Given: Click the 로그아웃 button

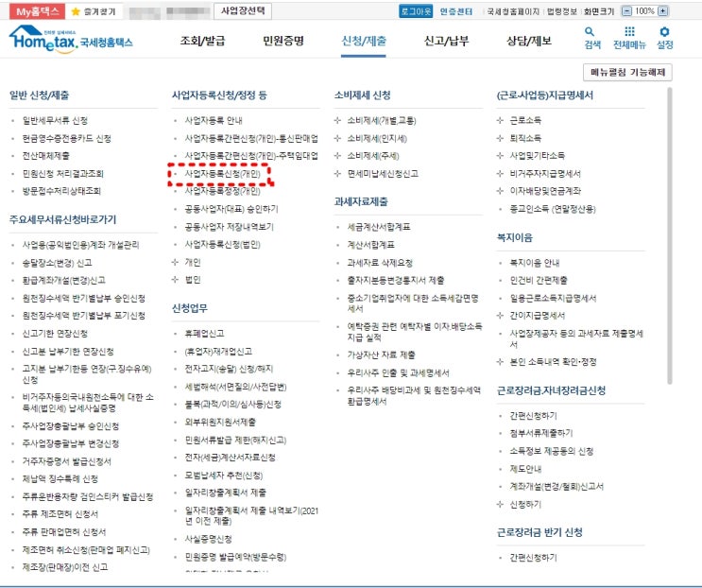Looking at the screenshot, I should click(416, 11).
